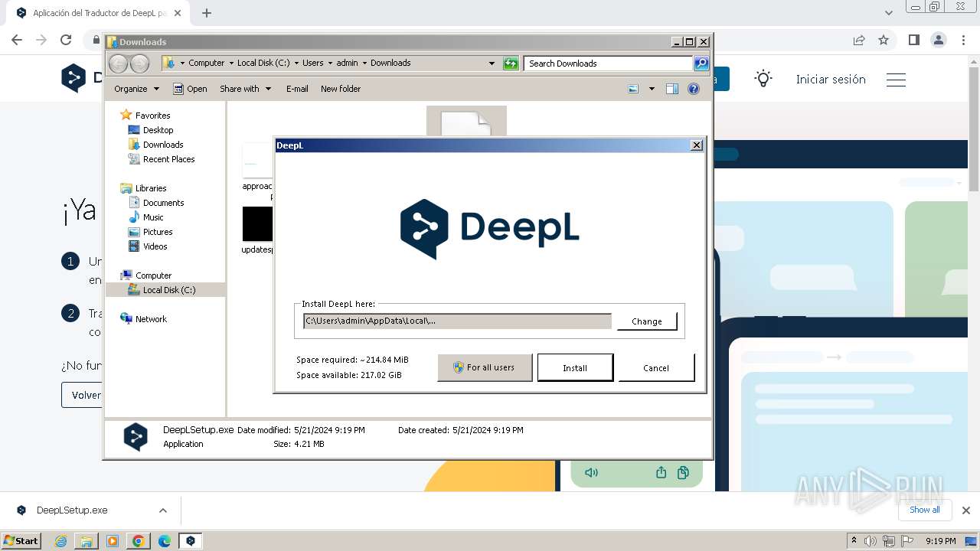Screen dimensions: 980x551
Task: Open the view options dropdown arrow
Action: 652,89
